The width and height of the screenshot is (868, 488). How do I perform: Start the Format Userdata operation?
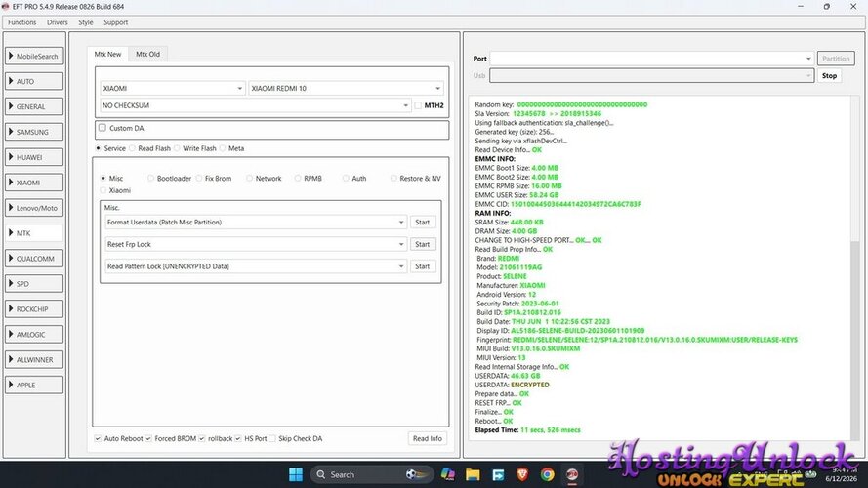tap(423, 223)
